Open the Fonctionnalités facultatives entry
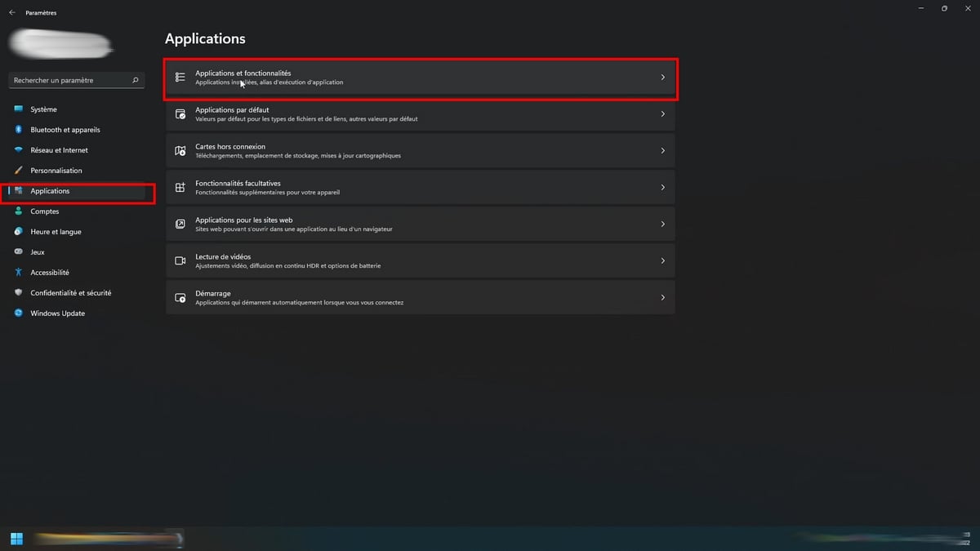This screenshot has width=980, height=551. tap(420, 188)
